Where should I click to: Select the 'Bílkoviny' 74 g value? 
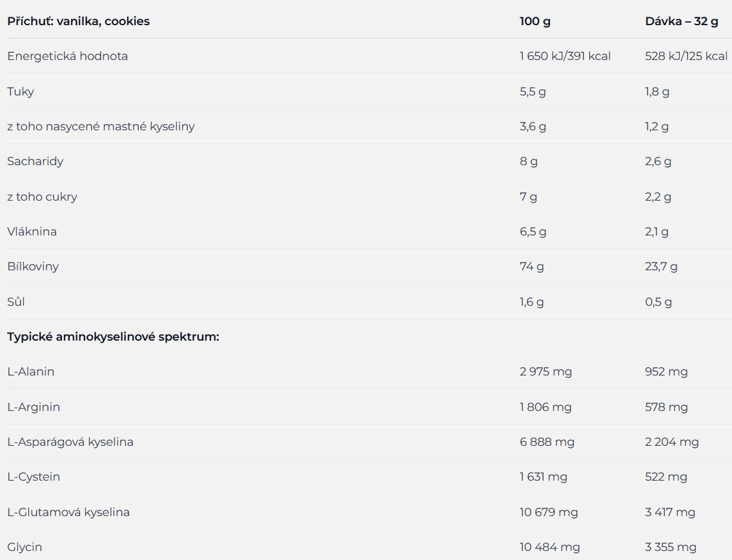pos(532,266)
